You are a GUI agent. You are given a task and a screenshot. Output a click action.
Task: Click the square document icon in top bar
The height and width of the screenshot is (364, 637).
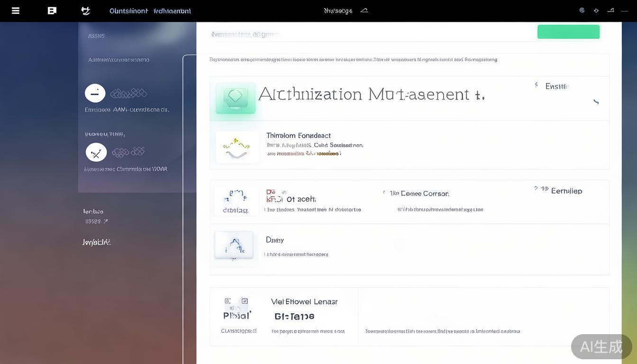coord(52,10)
